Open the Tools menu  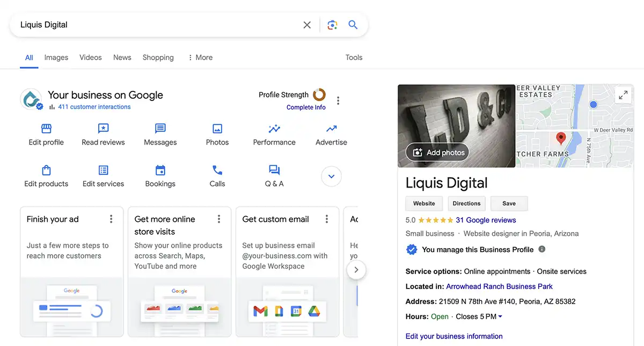click(x=354, y=57)
